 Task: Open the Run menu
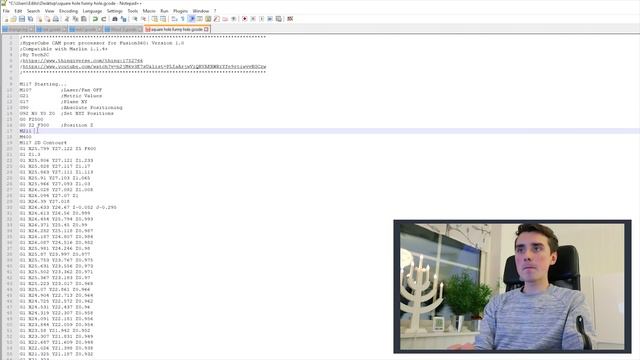pos(164,11)
